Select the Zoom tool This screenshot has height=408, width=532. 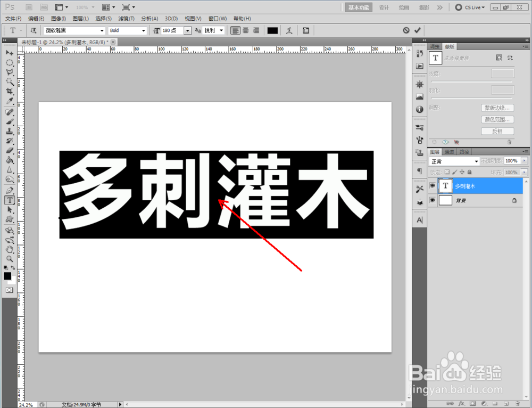tap(10, 259)
